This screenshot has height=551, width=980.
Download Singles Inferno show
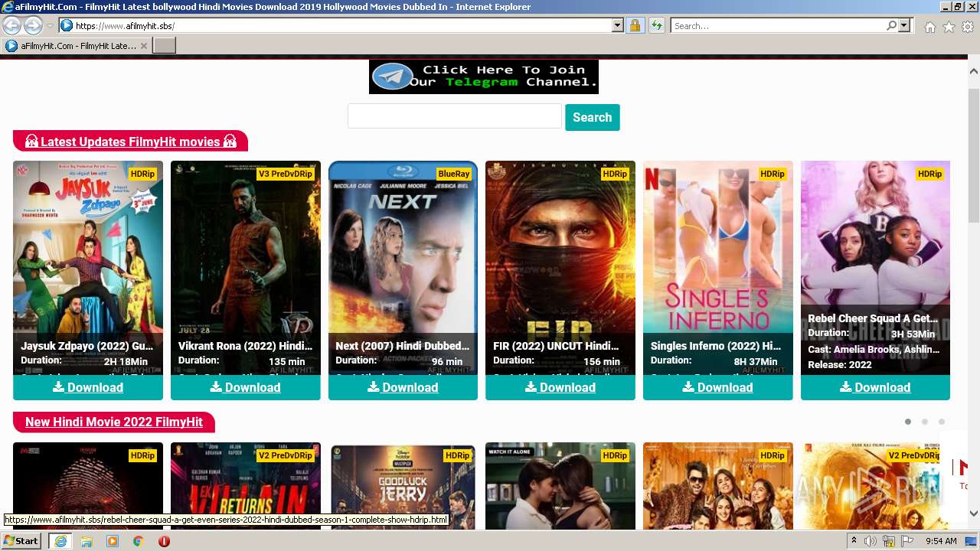pos(718,387)
